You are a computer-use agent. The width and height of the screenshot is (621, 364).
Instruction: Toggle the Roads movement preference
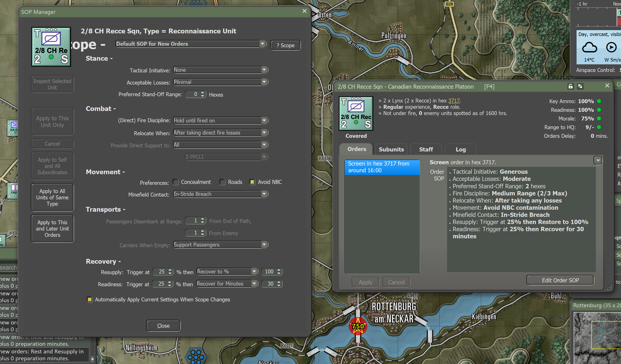[x=222, y=182]
